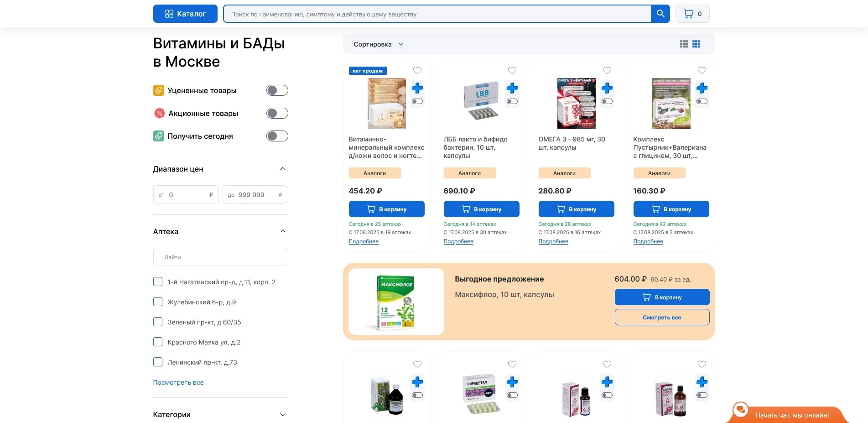Click the blue plus icon on ЛББ card
This screenshot has width=868, height=423.
pos(512,88)
